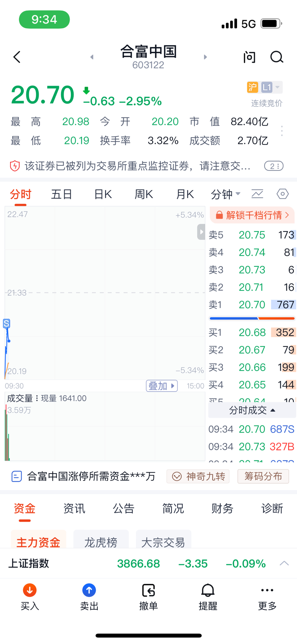The height and width of the screenshot is (644, 297).
Task: Select the 日K chart tab
Action: [x=103, y=194]
